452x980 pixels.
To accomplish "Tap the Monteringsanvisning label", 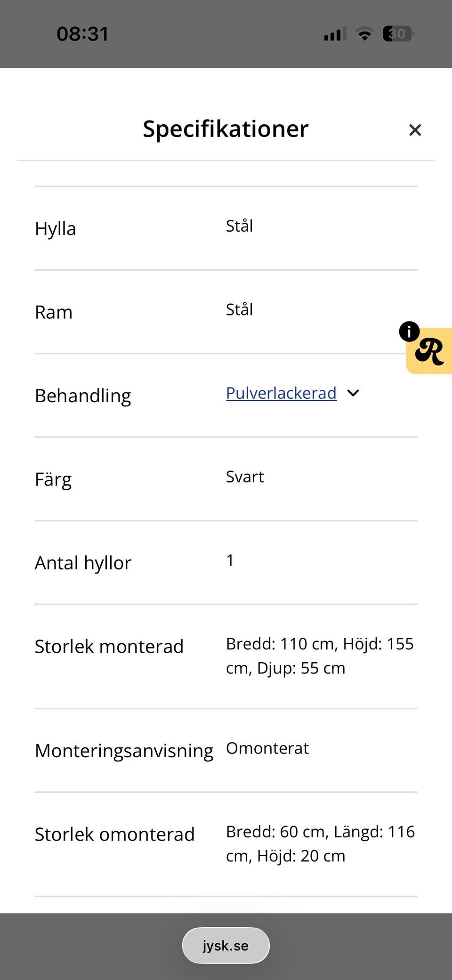I will tap(124, 751).
